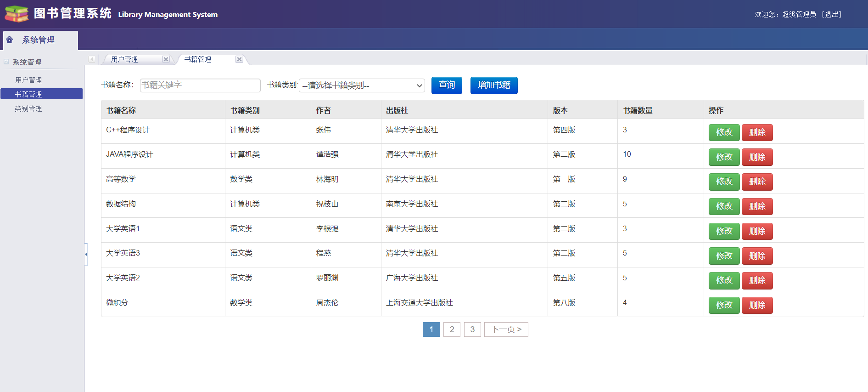This screenshot has width=868, height=392.
Task: Click the edition cell 第四版
Action: [564, 130]
